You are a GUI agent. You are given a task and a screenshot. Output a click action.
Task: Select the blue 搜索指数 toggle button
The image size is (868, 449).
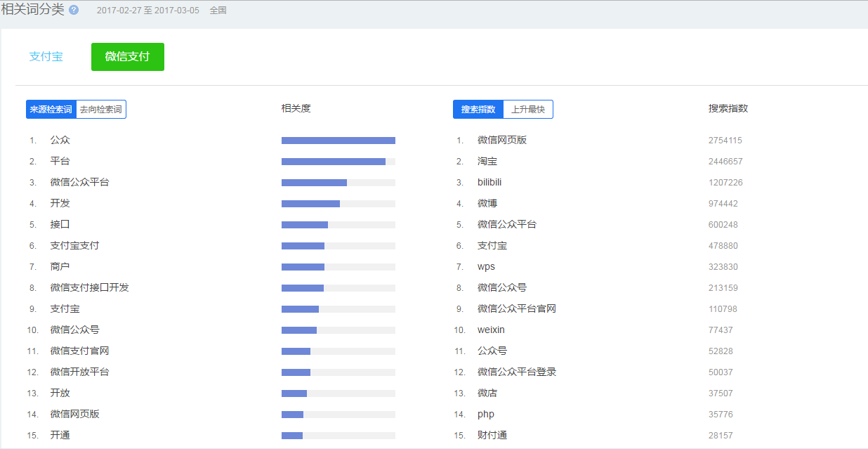478,110
